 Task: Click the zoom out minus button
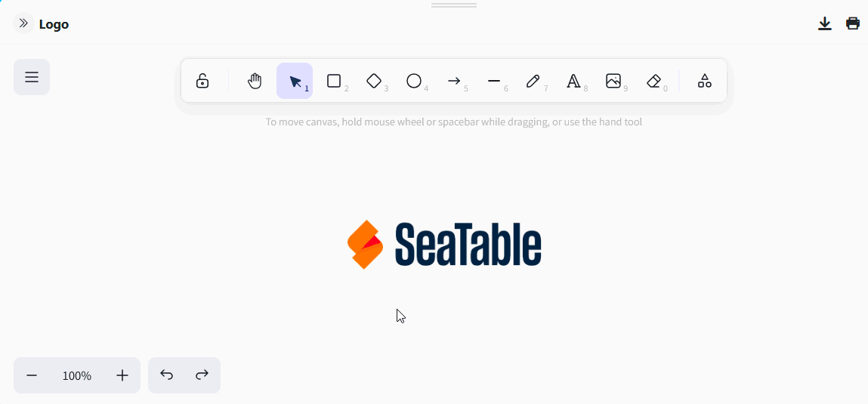coord(32,375)
